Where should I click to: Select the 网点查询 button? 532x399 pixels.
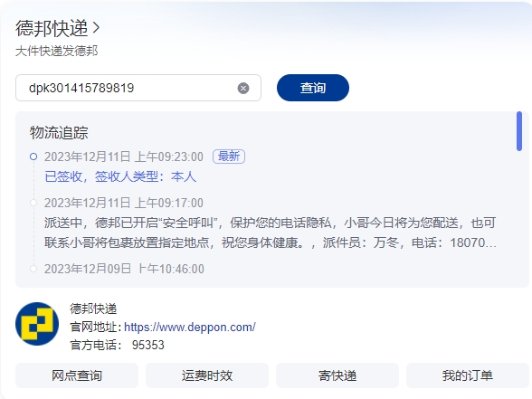point(77,375)
